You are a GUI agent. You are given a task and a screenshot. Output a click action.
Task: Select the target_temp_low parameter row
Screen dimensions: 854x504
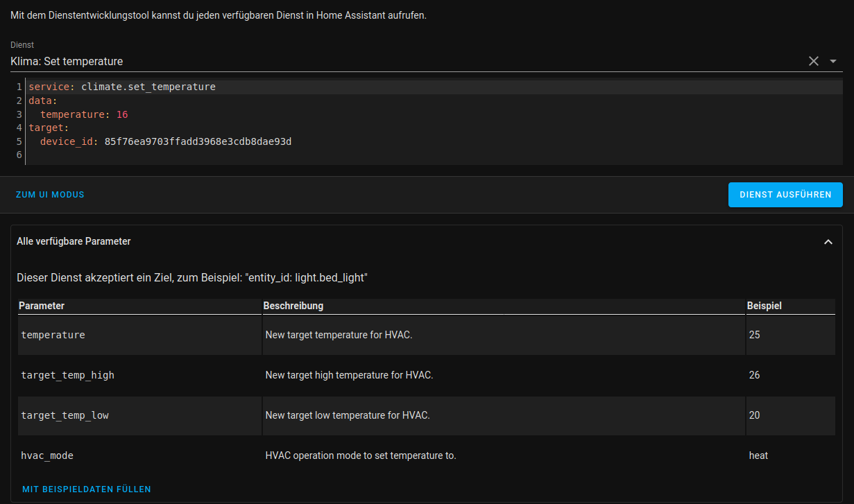[x=65, y=415]
